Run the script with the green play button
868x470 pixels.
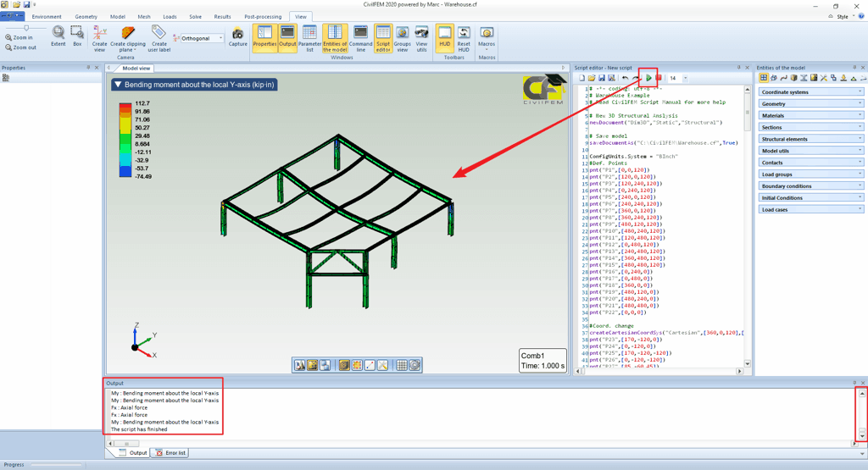649,78
